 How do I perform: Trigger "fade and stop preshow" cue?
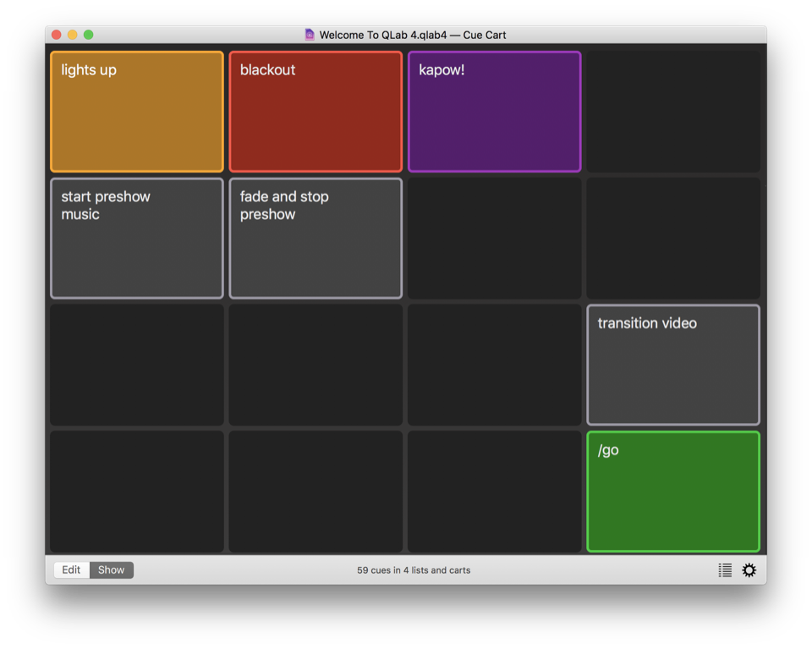click(315, 238)
